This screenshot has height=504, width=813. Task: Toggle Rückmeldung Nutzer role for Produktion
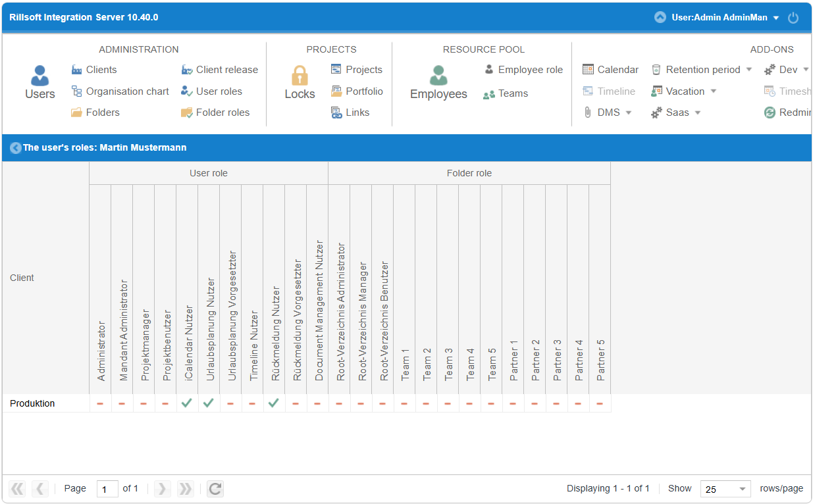click(274, 403)
